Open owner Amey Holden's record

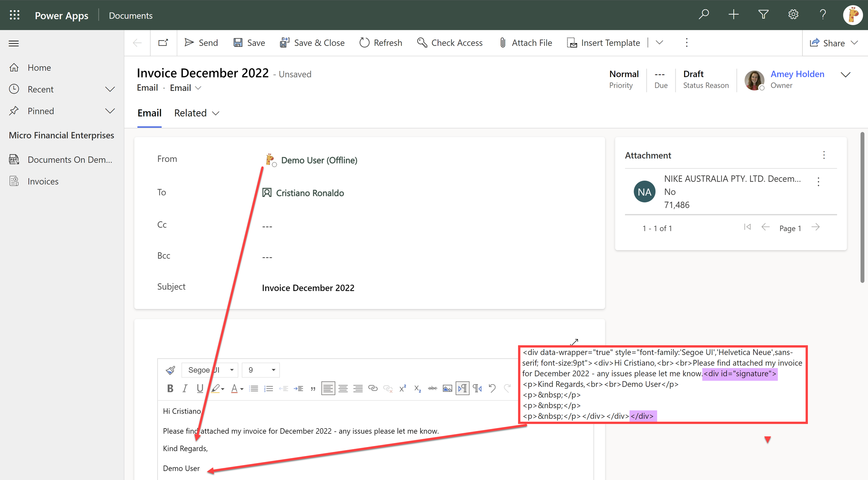pyautogui.click(x=797, y=74)
